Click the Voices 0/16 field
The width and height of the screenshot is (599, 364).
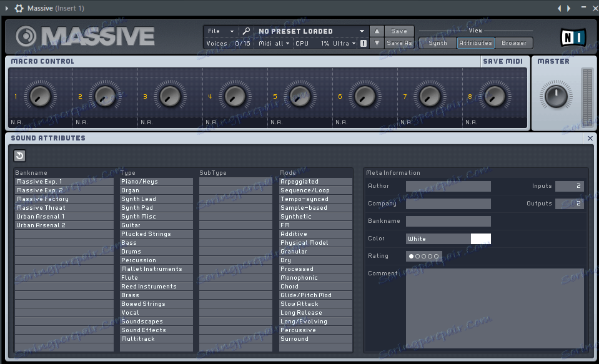pyautogui.click(x=229, y=43)
